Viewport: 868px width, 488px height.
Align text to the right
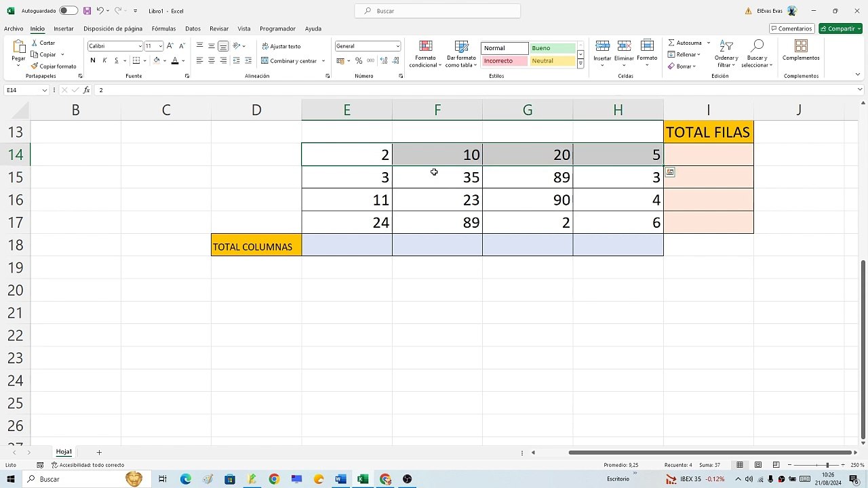click(x=223, y=60)
